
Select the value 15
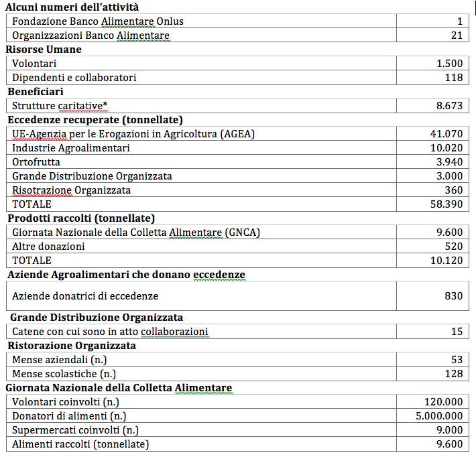click(x=457, y=332)
